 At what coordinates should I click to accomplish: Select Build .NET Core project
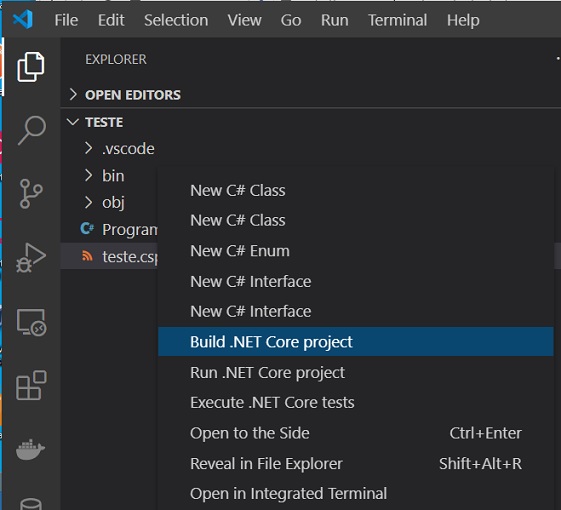pos(356,342)
